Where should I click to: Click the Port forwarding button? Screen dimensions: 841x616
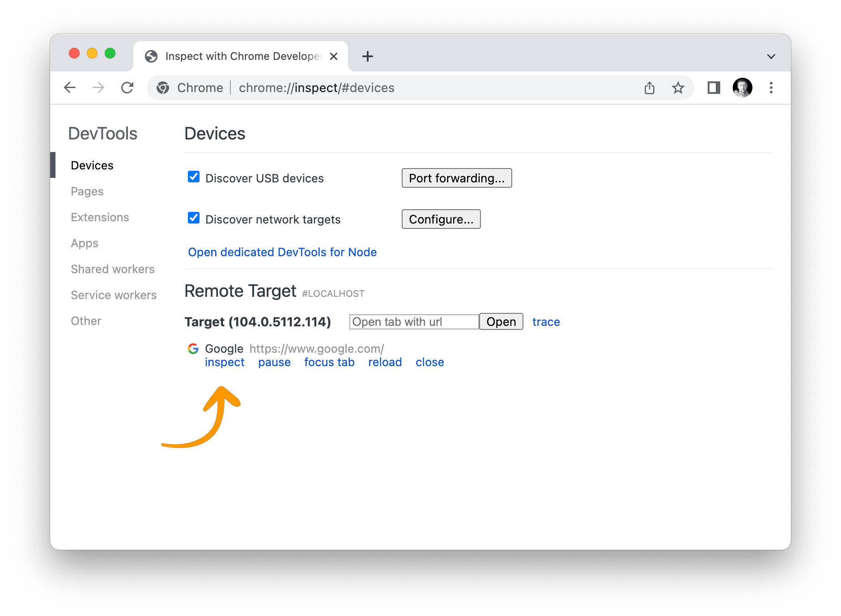point(456,178)
